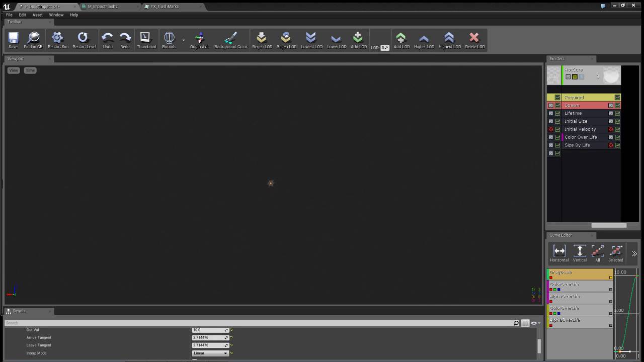Click the Restart Level icon
Viewport: 644px width, 362px height.
pos(84,40)
